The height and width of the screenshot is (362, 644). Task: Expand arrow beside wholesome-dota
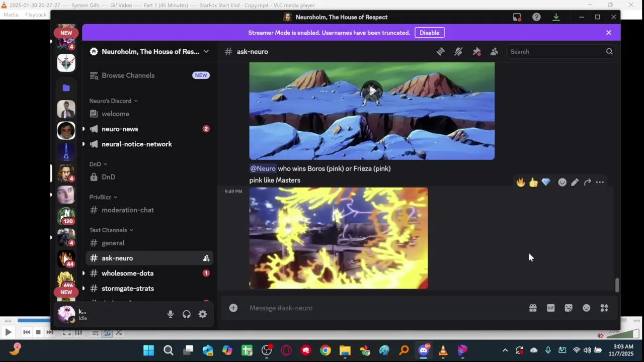pos(84,274)
